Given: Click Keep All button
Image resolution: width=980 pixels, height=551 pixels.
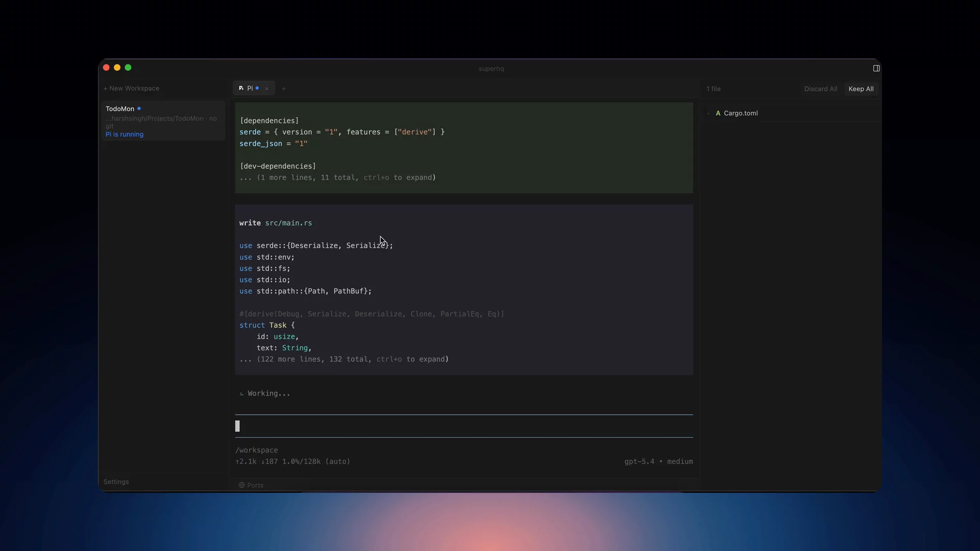Looking at the screenshot, I should pyautogui.click(x=861, y=89).
